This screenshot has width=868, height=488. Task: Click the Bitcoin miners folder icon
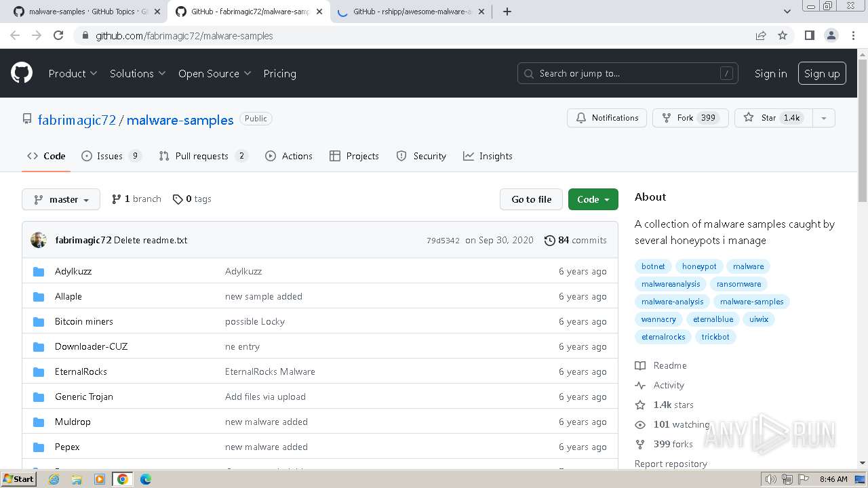point(39,321)
